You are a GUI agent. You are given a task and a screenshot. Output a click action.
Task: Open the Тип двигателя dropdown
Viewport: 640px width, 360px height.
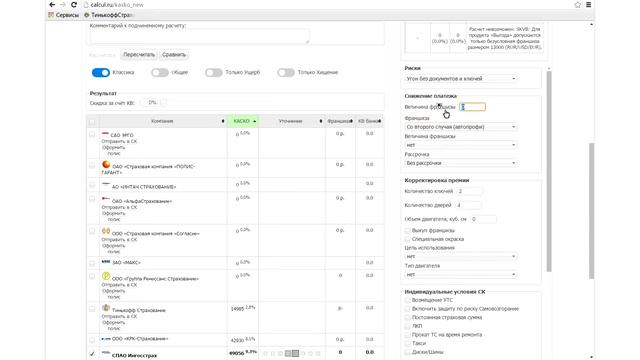[x=461, y=274]
